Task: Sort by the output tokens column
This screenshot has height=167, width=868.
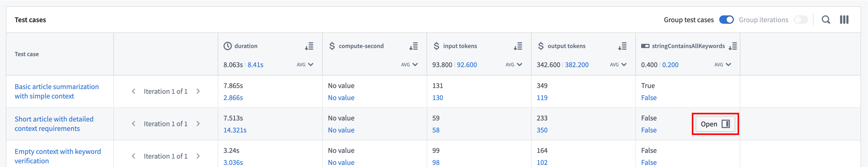Action: [622, 46]
